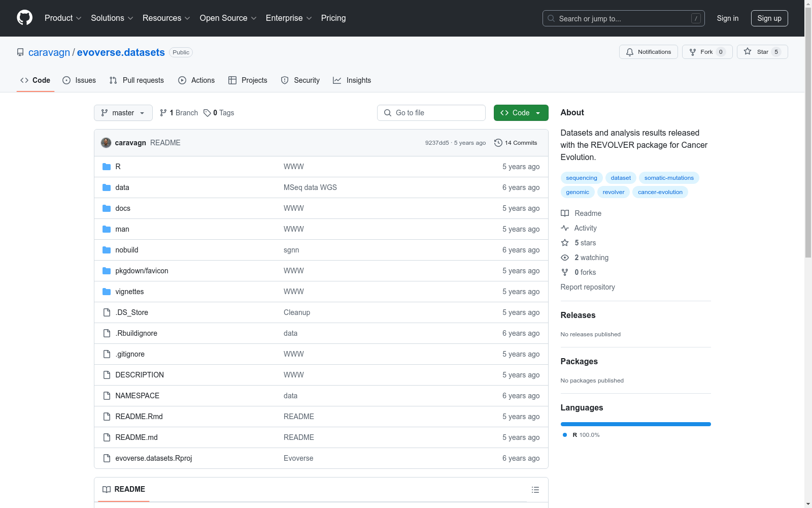Image resolution: width=812 pixels, height=508 pixels.
Task: Click the branch icon beside 1 Branch
Action: tap(163, 113)
